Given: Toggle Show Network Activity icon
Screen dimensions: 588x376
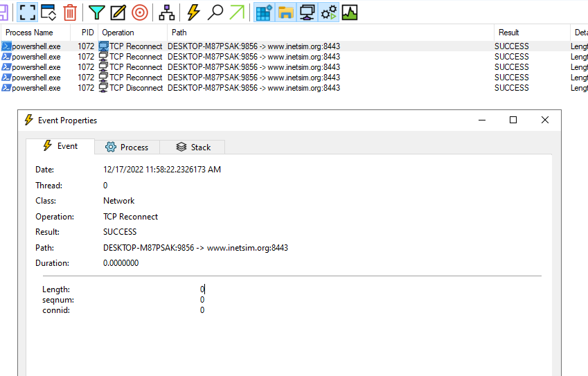Looking at the screenshot, I should coord(307,12).
